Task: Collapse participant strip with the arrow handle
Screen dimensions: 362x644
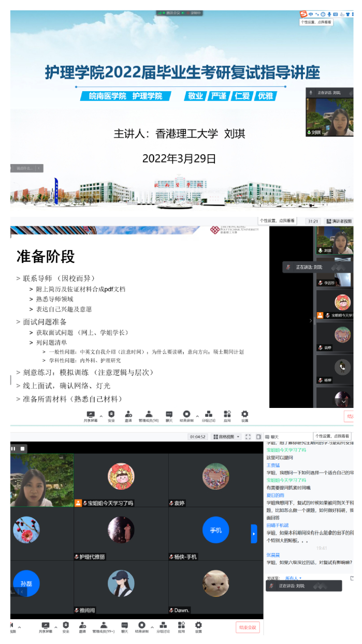Action: tap(311, 320)
